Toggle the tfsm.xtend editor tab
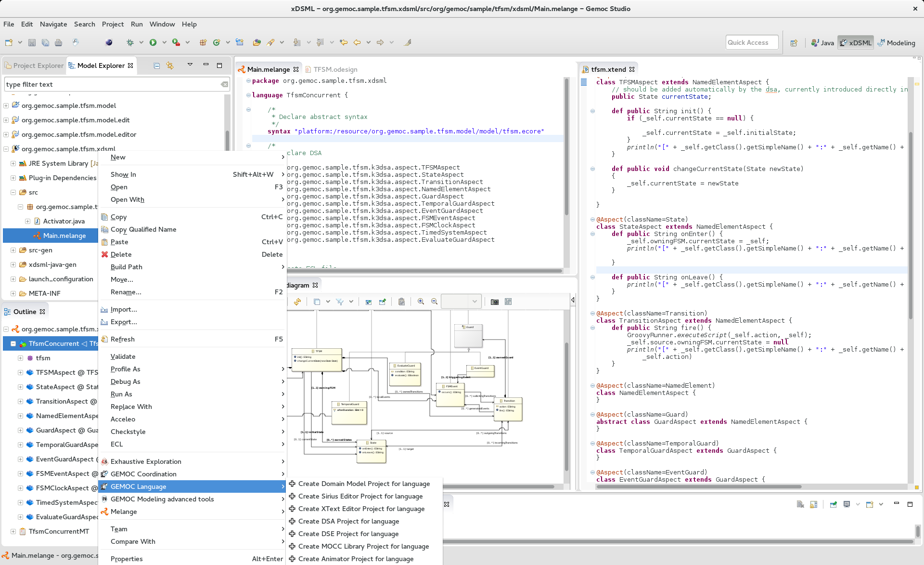924x565 pixels. pos(607,69)
